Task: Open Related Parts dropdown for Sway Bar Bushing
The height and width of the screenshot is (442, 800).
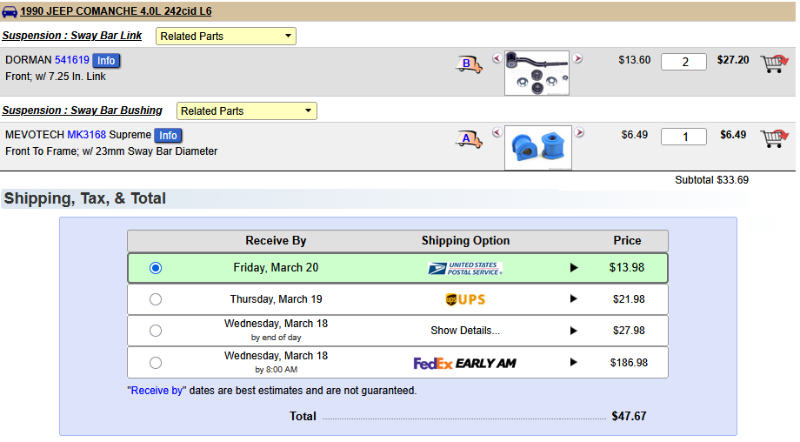Action: [246, 111]
